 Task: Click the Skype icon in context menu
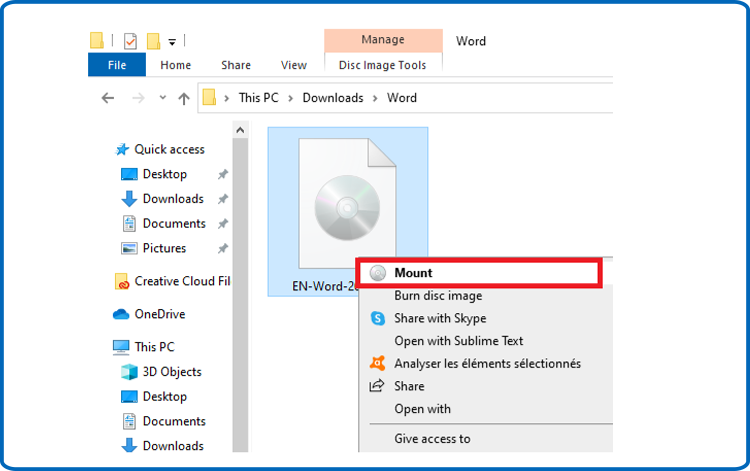[x=378, y=318]
